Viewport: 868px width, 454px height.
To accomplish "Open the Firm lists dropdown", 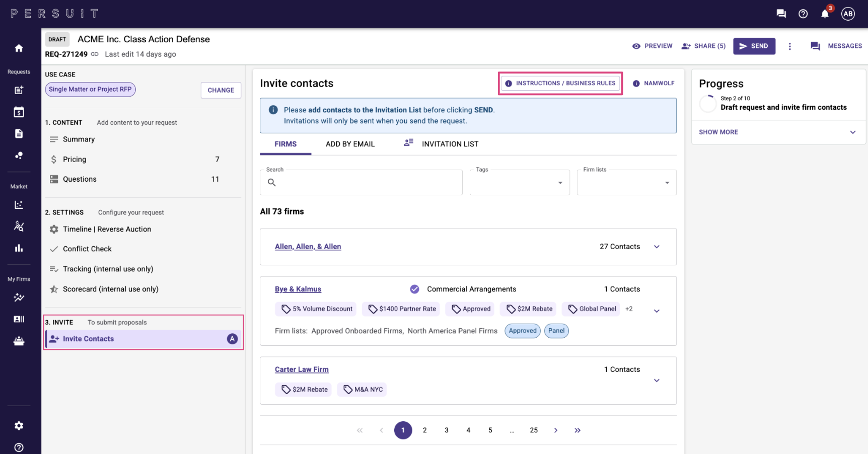I will click(x=626, y=182).
